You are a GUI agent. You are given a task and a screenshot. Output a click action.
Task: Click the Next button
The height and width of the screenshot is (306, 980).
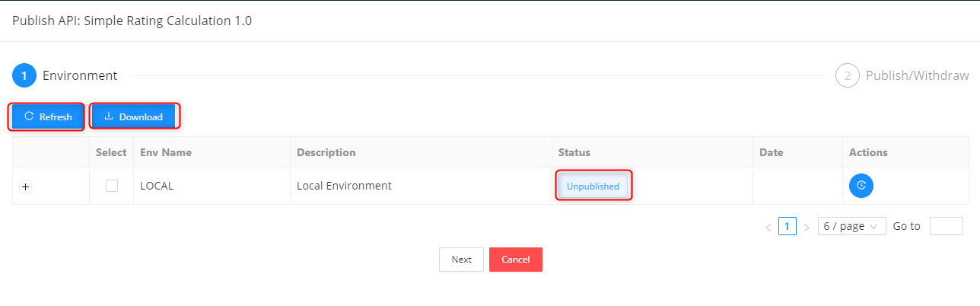coord(461,260)
